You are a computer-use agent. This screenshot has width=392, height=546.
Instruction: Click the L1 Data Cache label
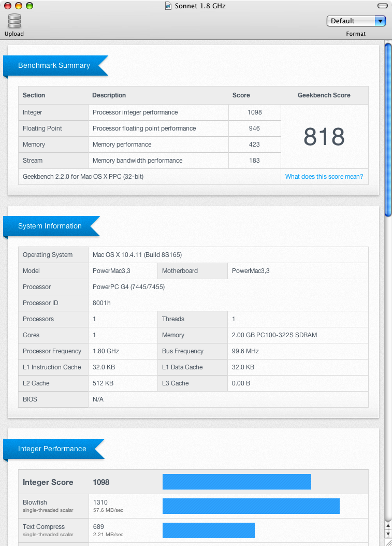pyautogui.click(x=182, y=367)
